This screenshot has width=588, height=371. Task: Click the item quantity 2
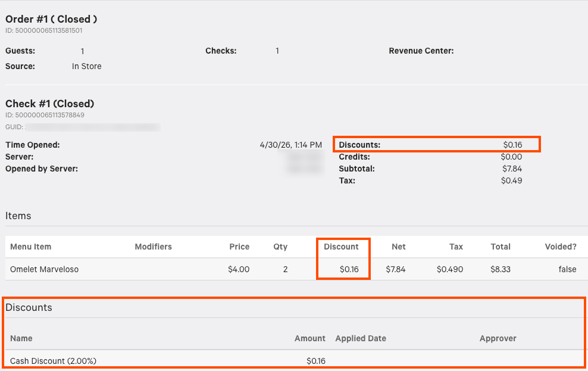coord(286,269)
